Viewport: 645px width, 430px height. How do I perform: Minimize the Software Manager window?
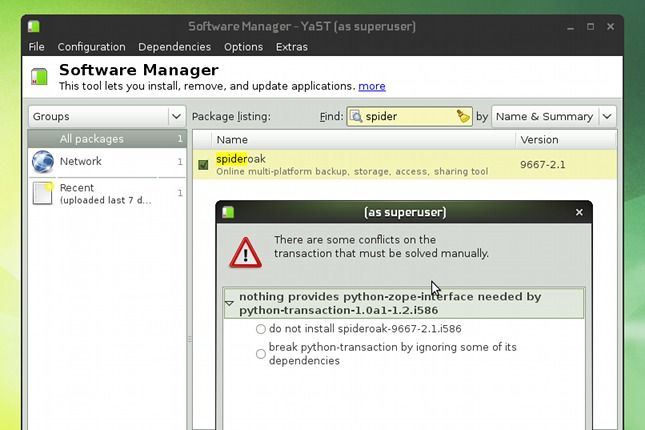570,27
